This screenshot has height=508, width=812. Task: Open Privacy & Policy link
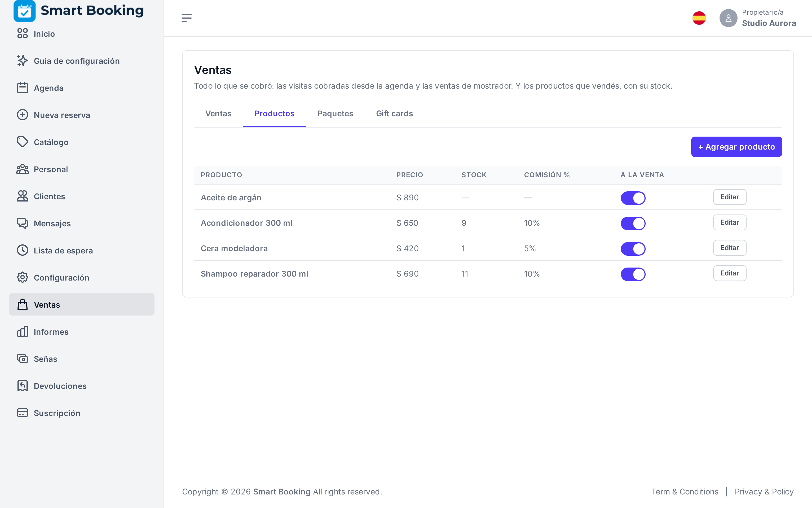[764, 492]
